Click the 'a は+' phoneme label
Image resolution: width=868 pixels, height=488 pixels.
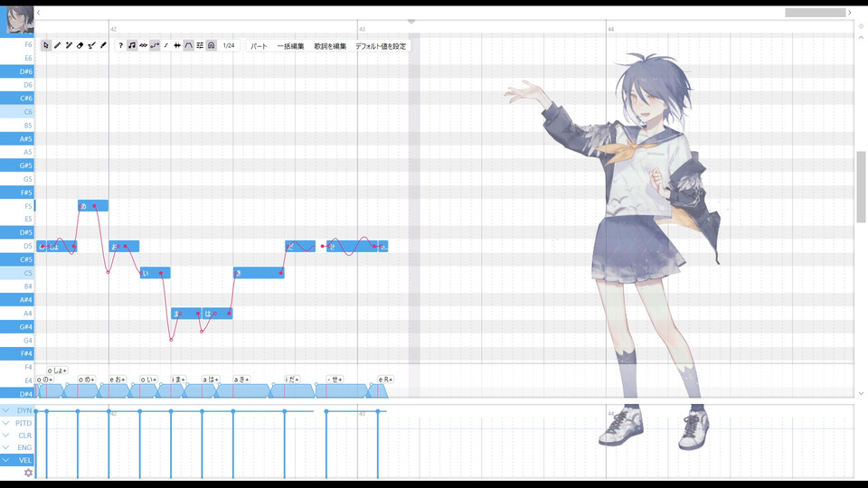tap(211, 380)
